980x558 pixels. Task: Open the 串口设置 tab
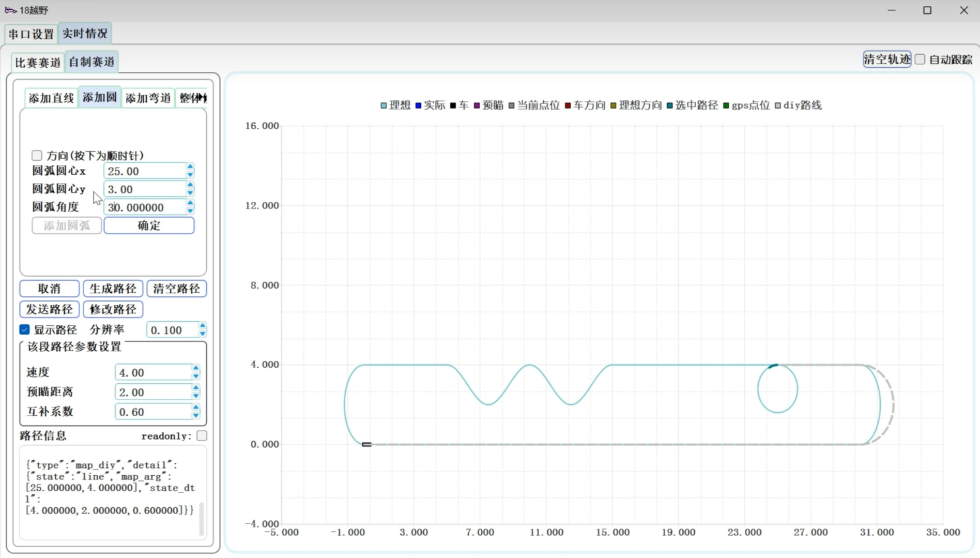coord(31,34)
